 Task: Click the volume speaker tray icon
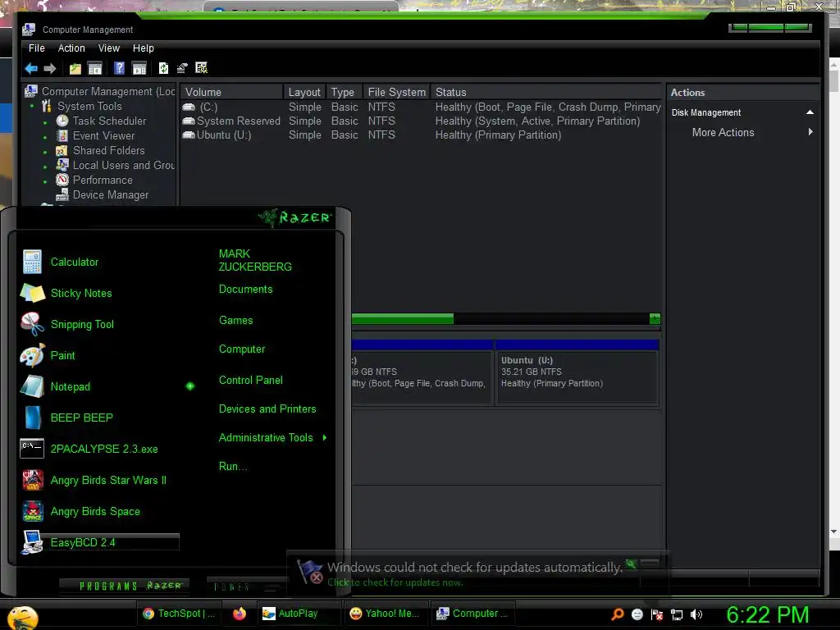pos(696,614)
